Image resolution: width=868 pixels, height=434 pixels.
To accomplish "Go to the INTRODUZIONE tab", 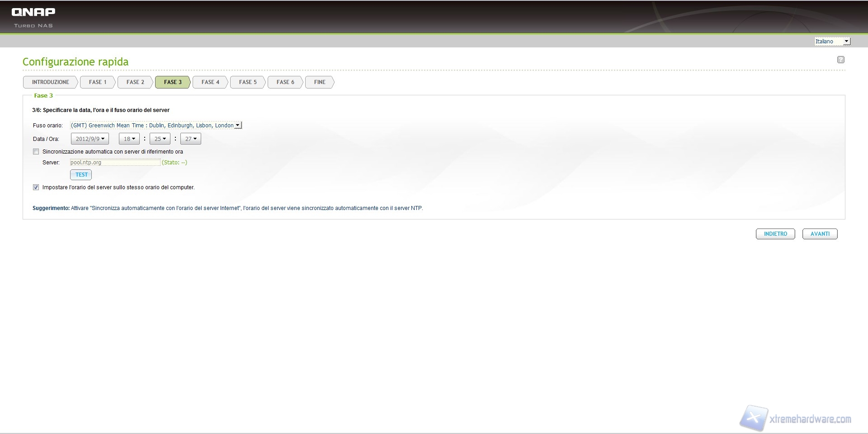I will [x=50, y=82].
